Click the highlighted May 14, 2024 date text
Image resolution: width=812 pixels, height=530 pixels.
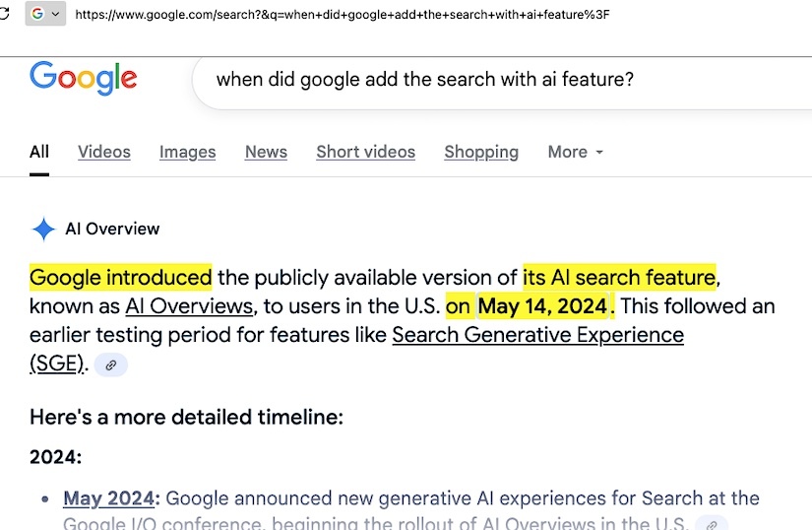pos(542,306)
